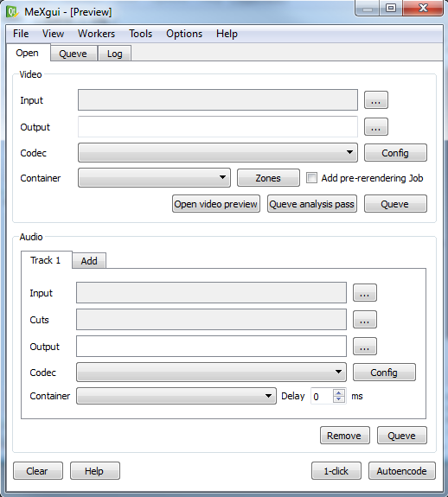
Task: Open the View menu
Action: [53, 34]
